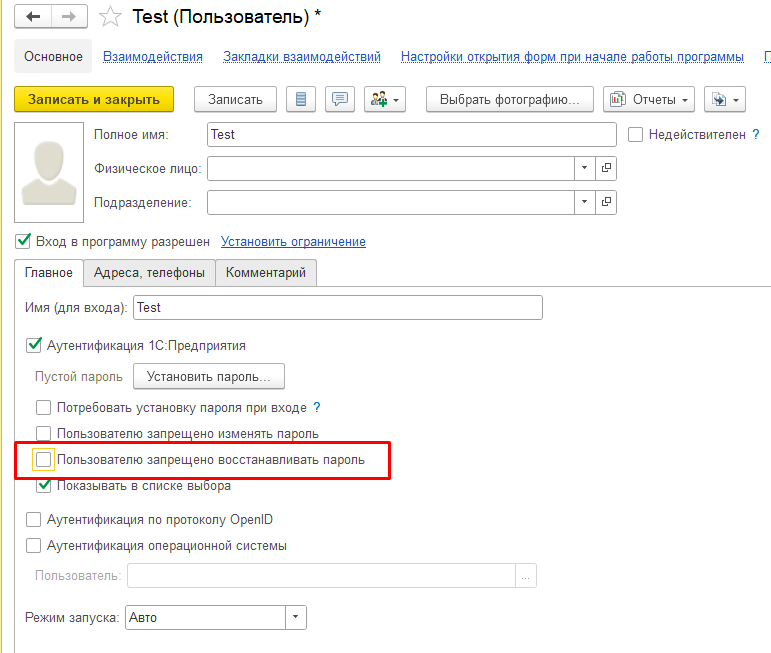Click the forward navigation arrow

[68, 17]
